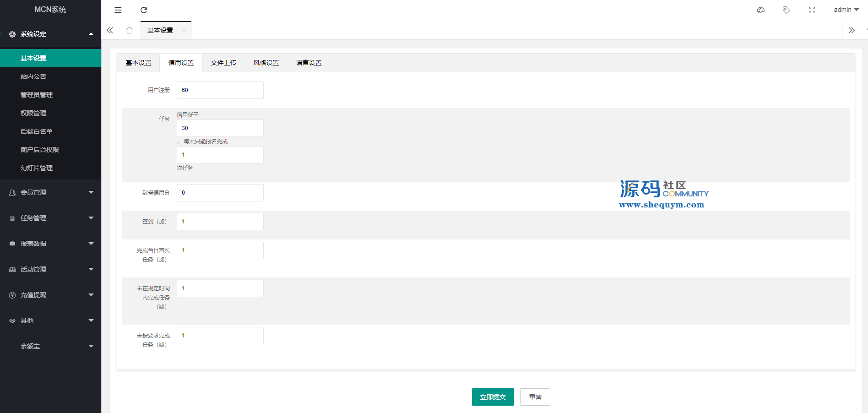The width and height of the screenshot is (868, 413).
Task: Expand the 报表数据 menu arrow
Action: pos(91,244)
